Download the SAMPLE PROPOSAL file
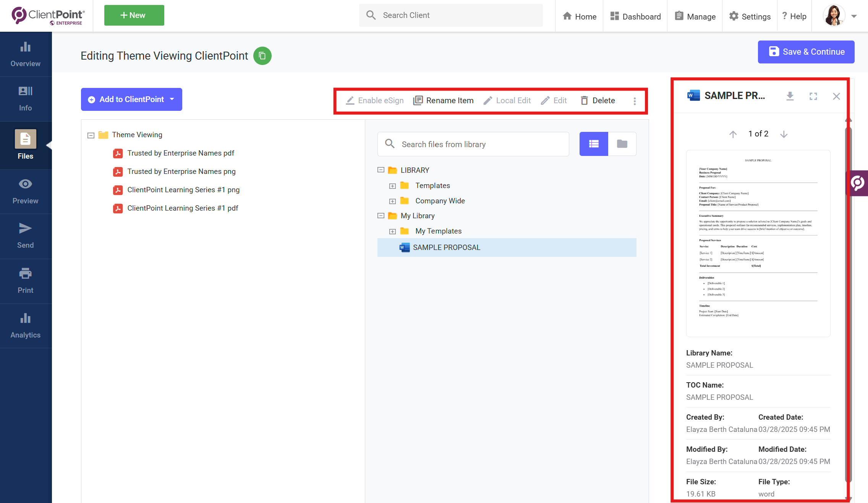The image size is (868, 503). (790, 96)
